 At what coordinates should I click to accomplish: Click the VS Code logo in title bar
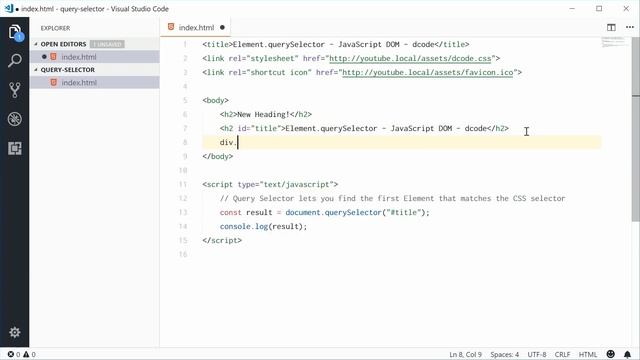pyautogui.click(x=9, y=9)
